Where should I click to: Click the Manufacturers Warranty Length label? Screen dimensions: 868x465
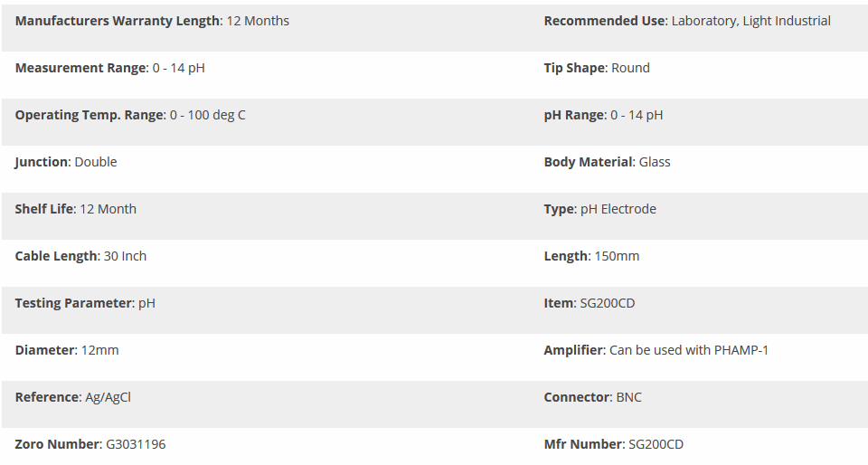(x=118, y=21)
